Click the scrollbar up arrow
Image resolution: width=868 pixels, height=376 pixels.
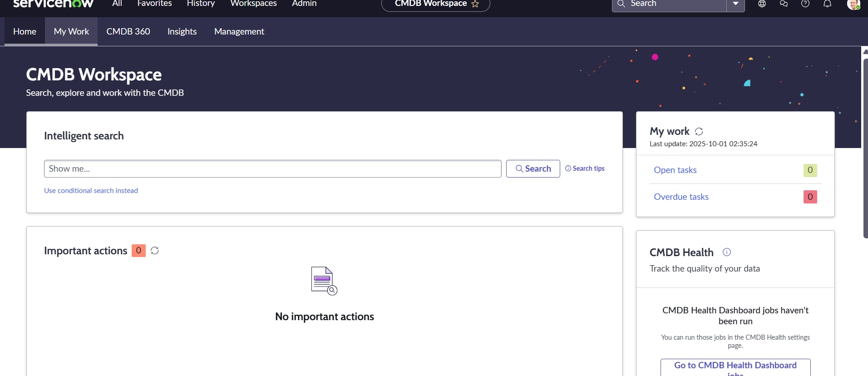[x=865, y=51]
